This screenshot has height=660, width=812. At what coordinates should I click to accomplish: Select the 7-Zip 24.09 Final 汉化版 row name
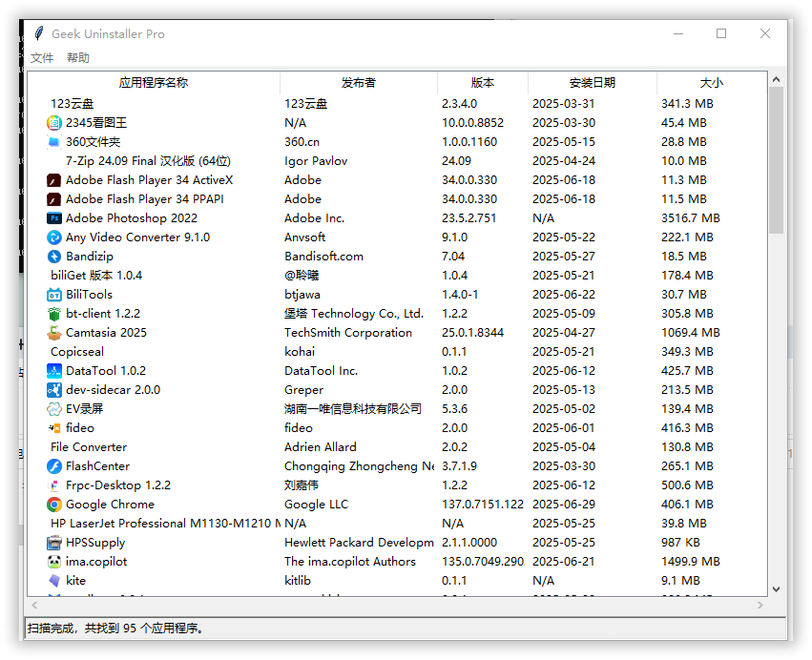148,161
